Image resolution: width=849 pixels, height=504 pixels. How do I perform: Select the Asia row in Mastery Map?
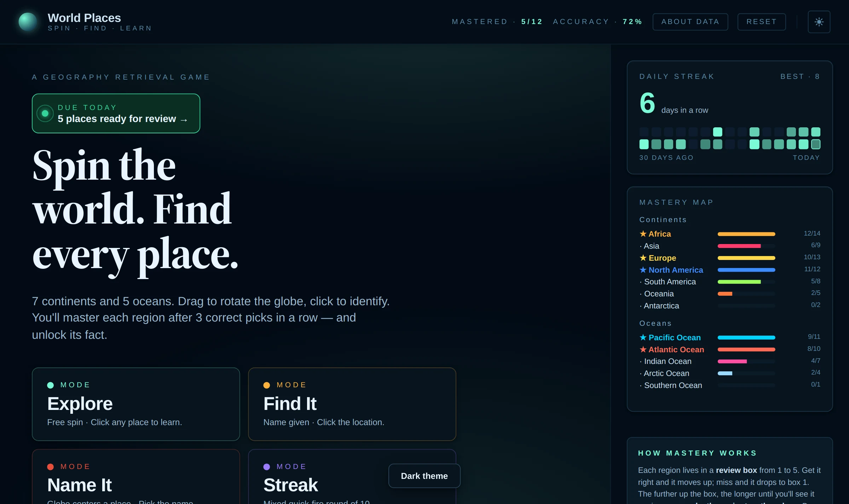tap(730, 246)
